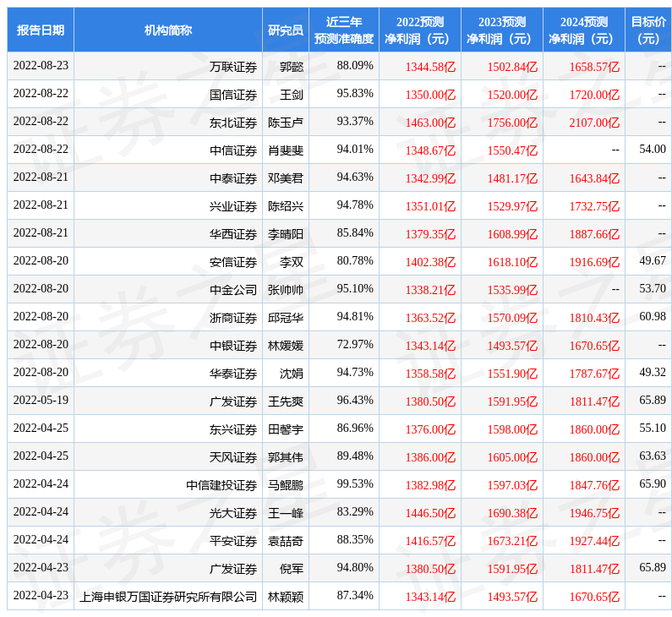The image size is (672, 617).
Task: Click 2023 forecast 1481.17亿
Action: (x=512, y=178)
